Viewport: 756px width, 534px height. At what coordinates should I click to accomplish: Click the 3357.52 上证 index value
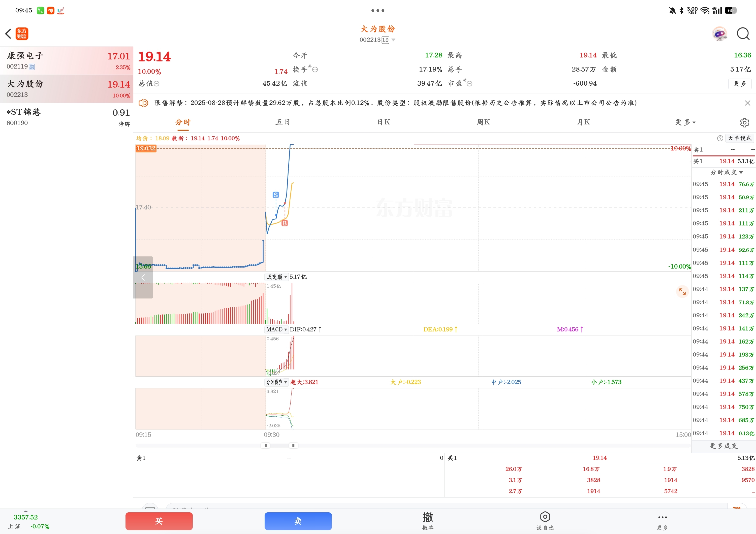pyautogui.click(x=26, y=517)
